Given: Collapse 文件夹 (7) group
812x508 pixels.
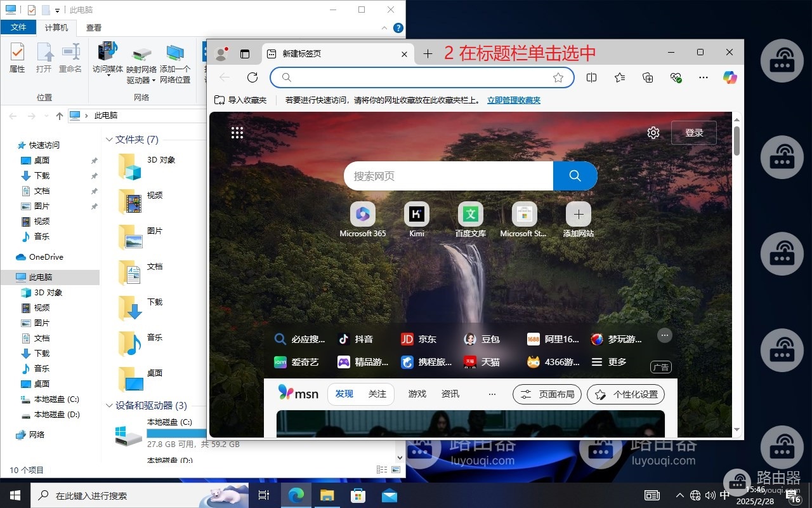Looking at the screenshot, I should pos(109,140).
